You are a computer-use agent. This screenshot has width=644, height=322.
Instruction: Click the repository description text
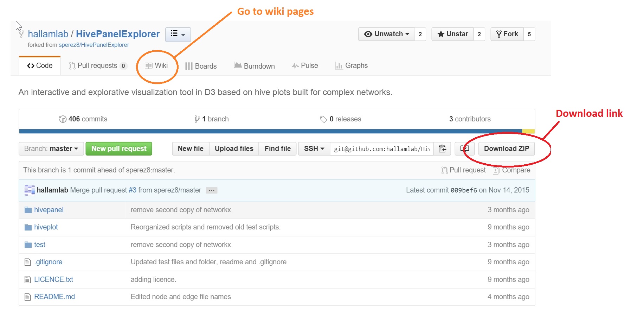point(205,92)
